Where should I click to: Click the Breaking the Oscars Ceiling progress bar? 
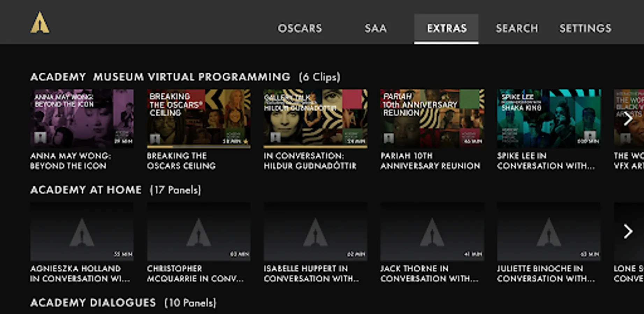198,147
